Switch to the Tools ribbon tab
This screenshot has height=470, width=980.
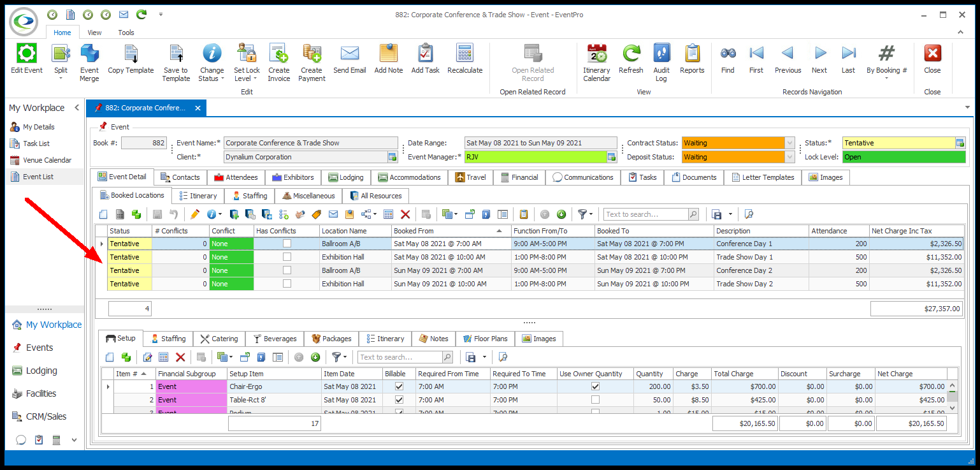tap(126, 33)
